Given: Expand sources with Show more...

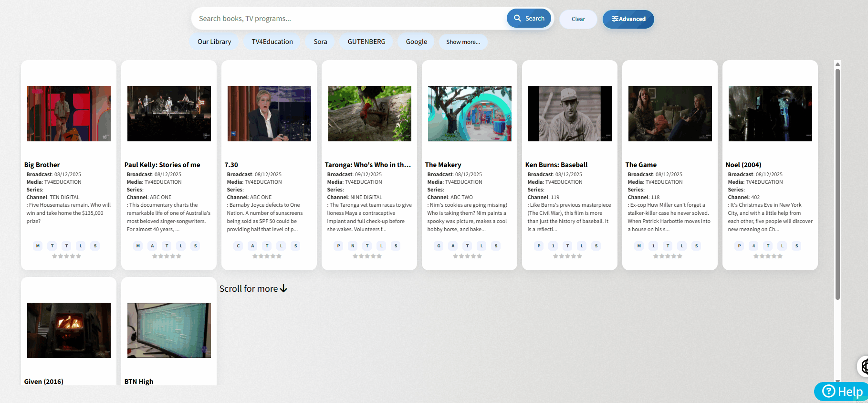Looking at the screenshot, I should (x=463, y=42).
